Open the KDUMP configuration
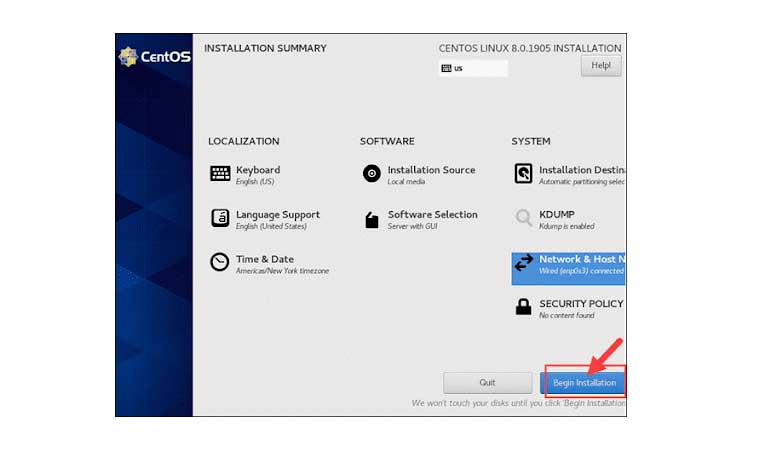768x450 pixels. [554, 219]
